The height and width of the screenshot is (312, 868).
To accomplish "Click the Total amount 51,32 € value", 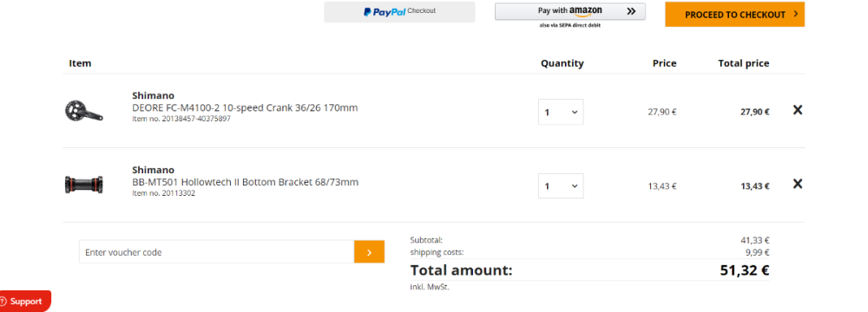I will [745, 270].
